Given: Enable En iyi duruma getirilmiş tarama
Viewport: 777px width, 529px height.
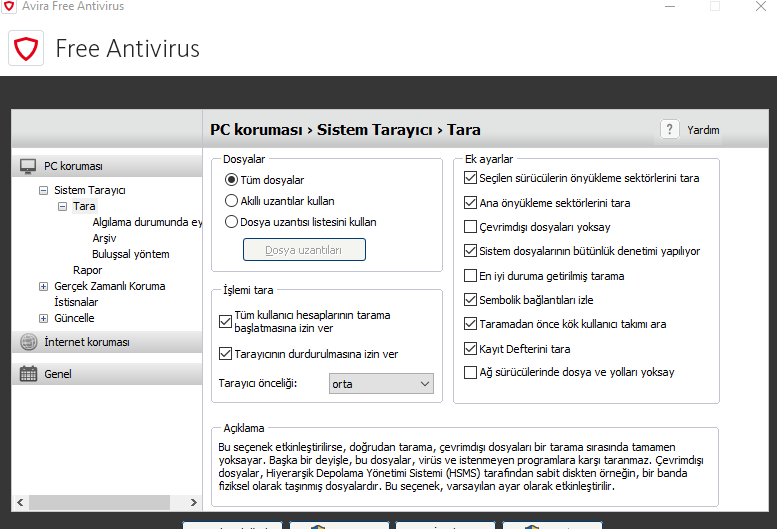Looking at the screenshot, I should pos(470,275).
